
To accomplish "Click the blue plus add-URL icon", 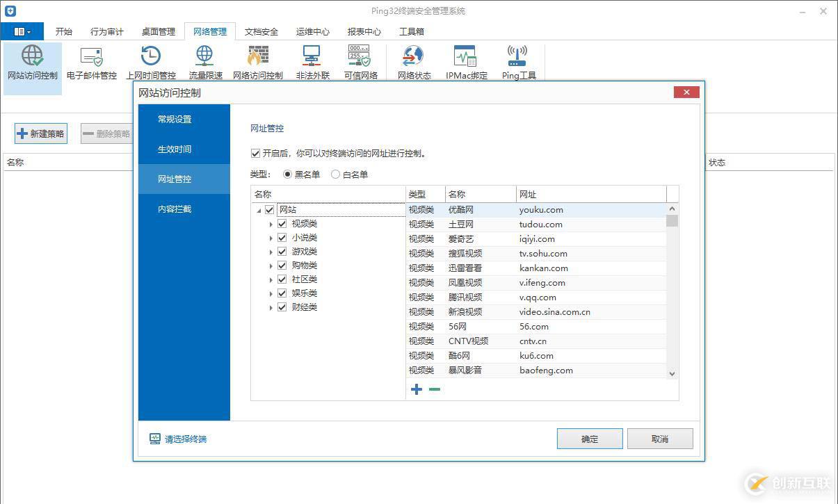I will click(417, 389).
